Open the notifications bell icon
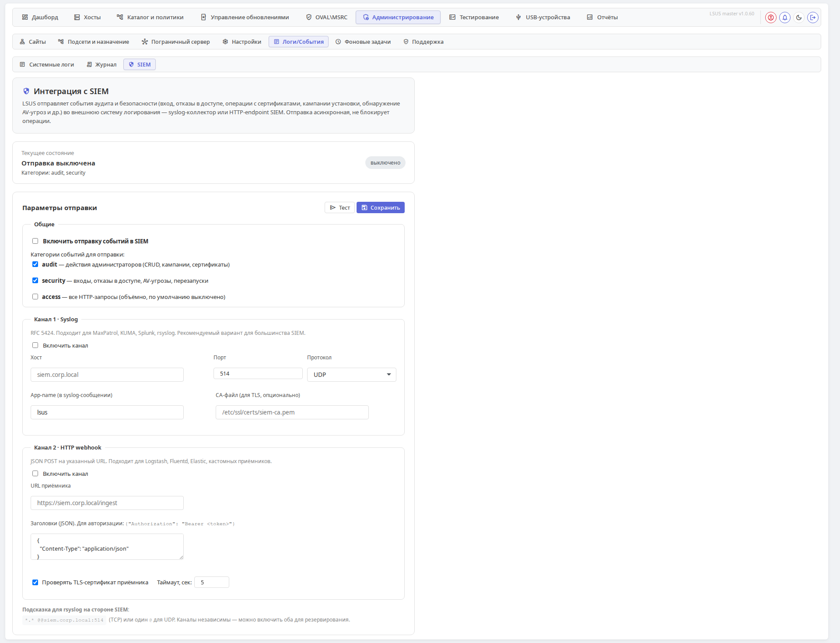The width and height of the screenshot is (840, 643). click(x=785, y=18)
